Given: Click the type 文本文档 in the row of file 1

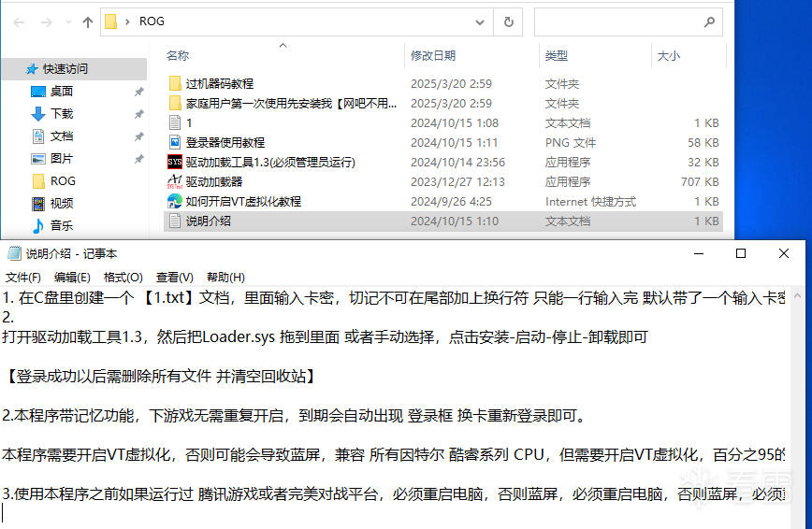Looking at the screenshot, I should (568, 122).
